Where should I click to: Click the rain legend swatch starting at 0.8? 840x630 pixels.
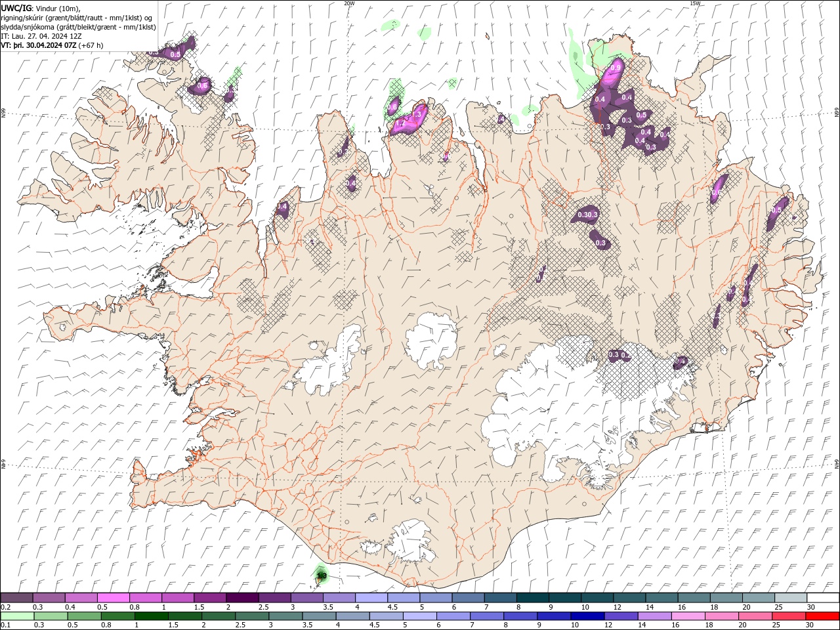click(118, 616)
